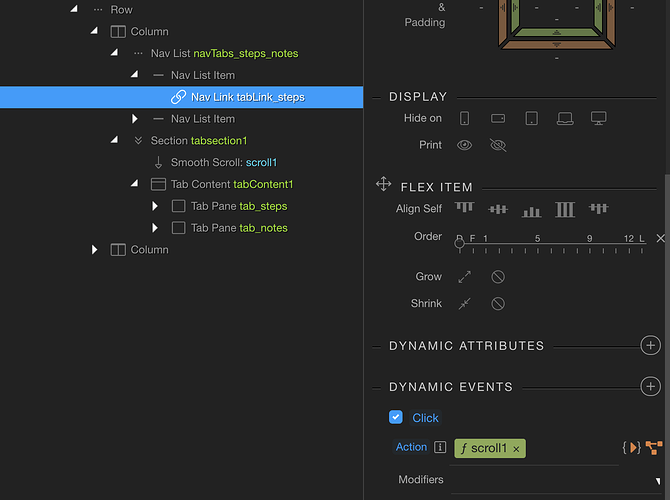This screenshot has height=500, width=670.
Task: Open the orange actions picker icon
Action: (x=654, y=448)
